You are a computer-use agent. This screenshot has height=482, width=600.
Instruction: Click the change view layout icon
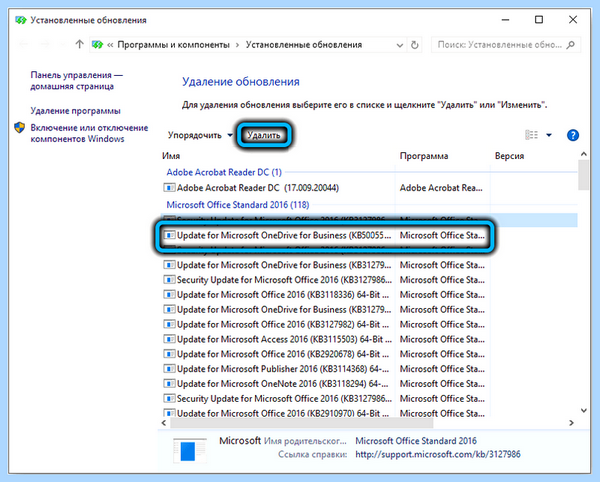[x=531, y=135]
